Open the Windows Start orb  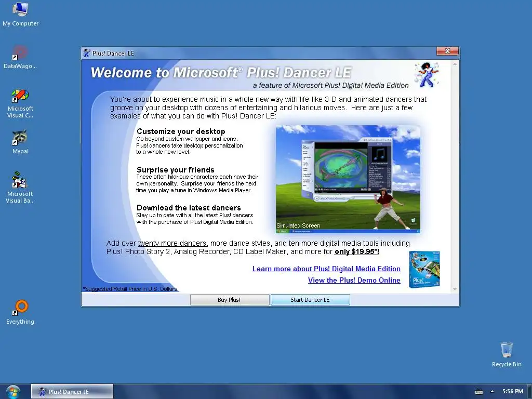pos(13,392)
